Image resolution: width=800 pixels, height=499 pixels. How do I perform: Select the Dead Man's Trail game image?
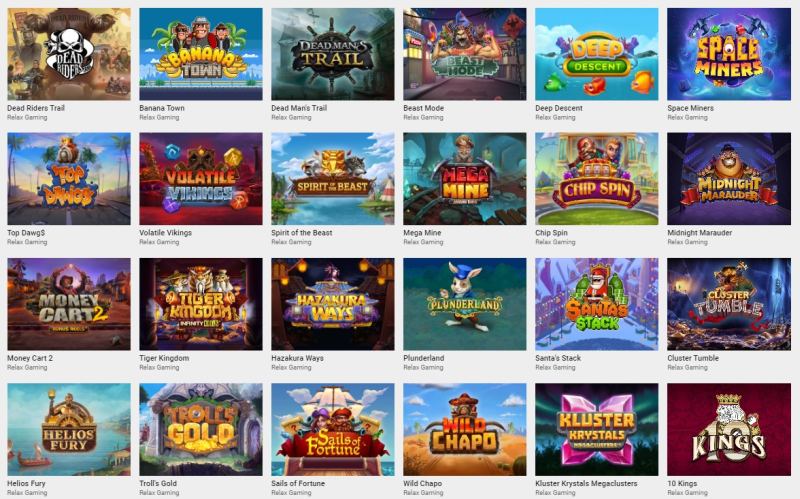click(x=333, y=54)
